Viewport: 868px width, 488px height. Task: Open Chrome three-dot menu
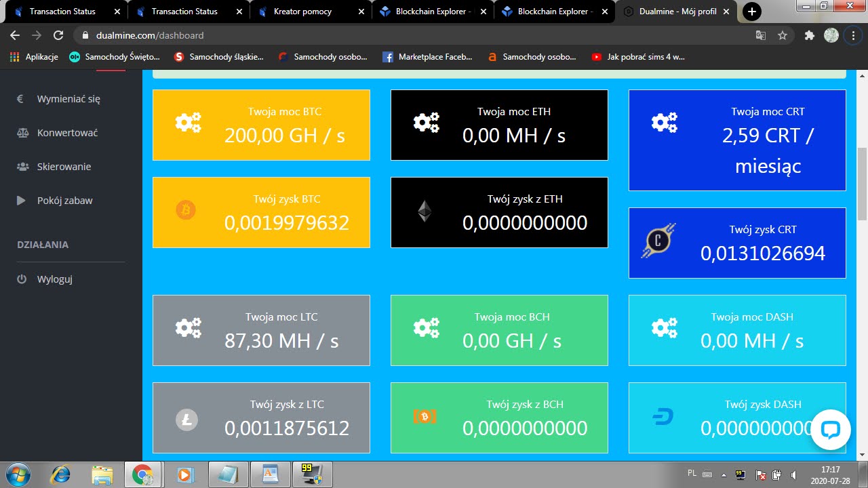(x=853, y=35)
